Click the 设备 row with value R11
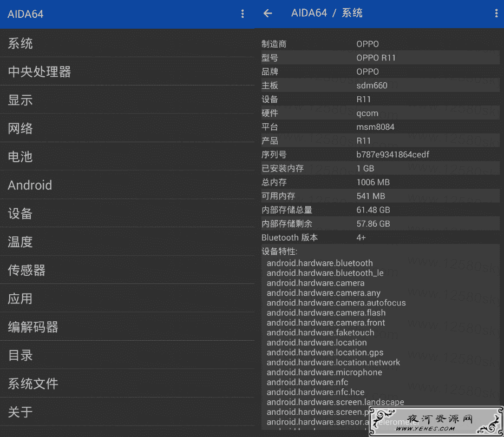504x437 pixels. click(380, 99)
